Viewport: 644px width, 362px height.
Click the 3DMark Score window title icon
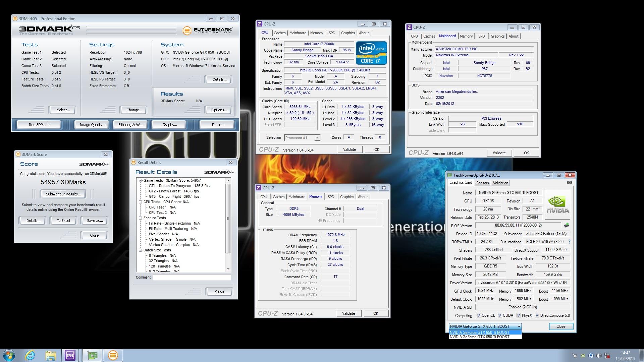(18, 154)
